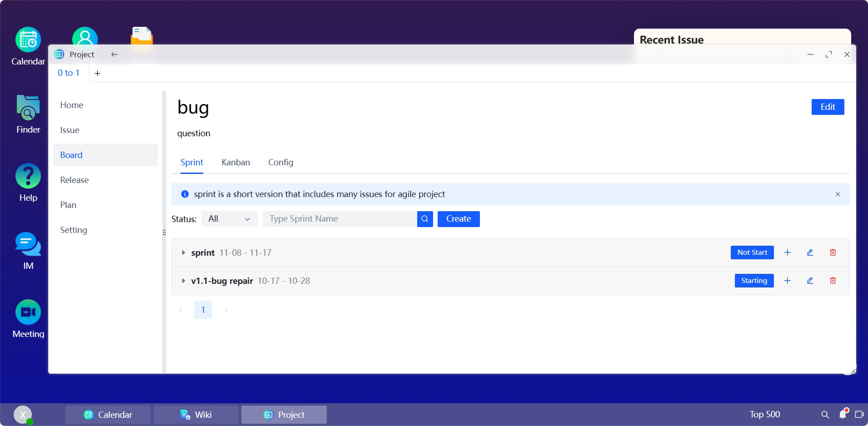Edit the sprint 11-08 entry with the pencil icon
Viewport: 868px width, 426px height.
tap(810, 253)
